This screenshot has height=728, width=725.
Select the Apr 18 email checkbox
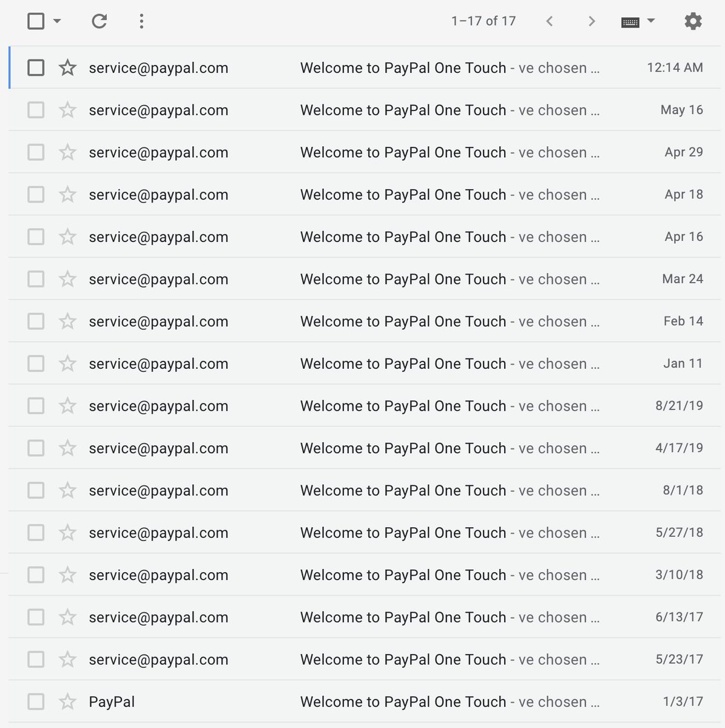36,194
